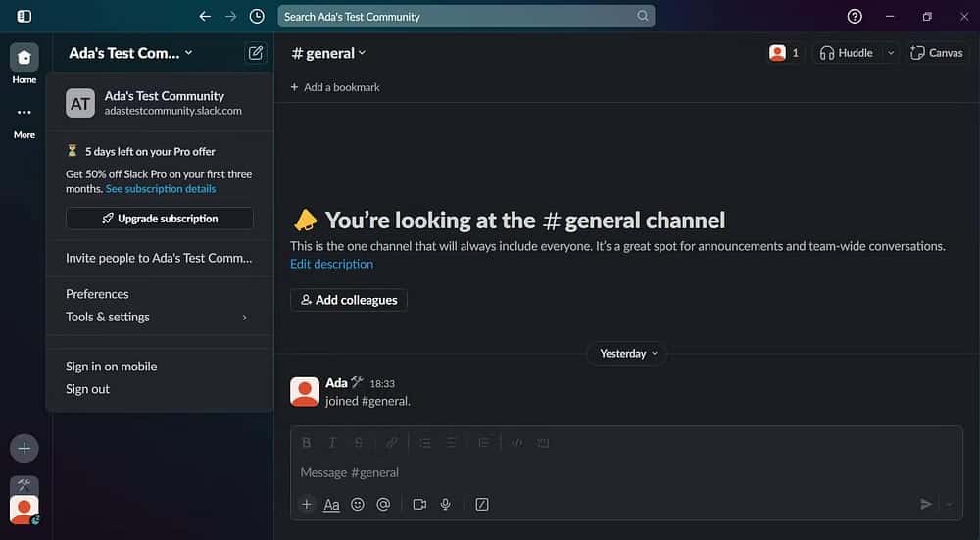
Task: Open the help question mark icon
Action: (x=855, y=17)
